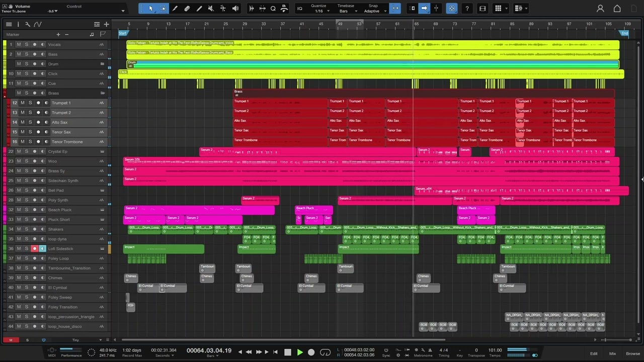Select the Listen speaker tool
The image size is (644, 362).
coord(235,8)
